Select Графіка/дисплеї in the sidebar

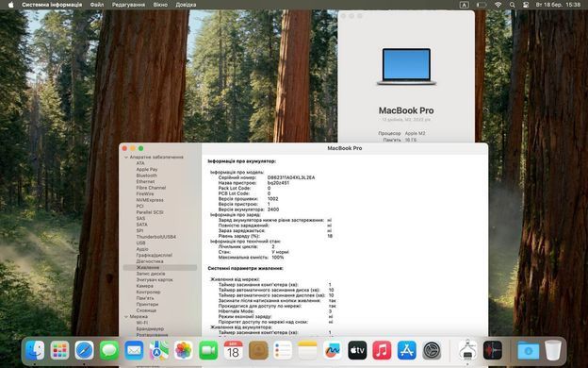pos(155,256)
